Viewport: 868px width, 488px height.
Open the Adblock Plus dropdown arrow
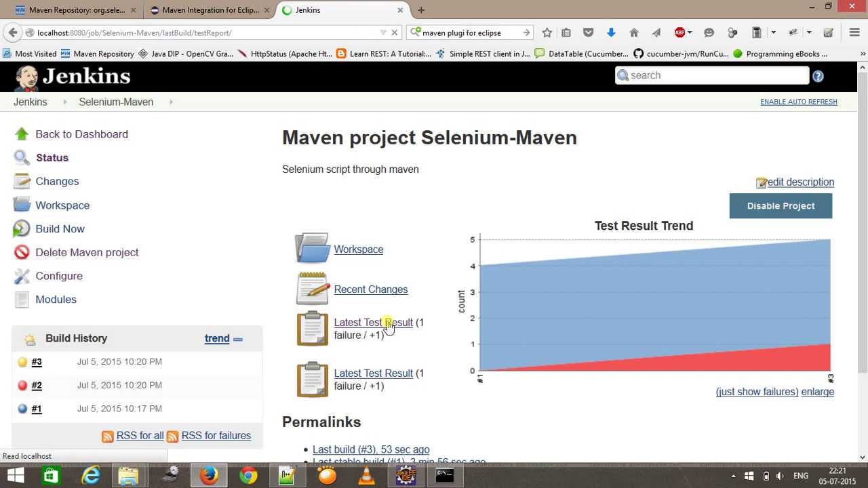click(x=690, y=33)
